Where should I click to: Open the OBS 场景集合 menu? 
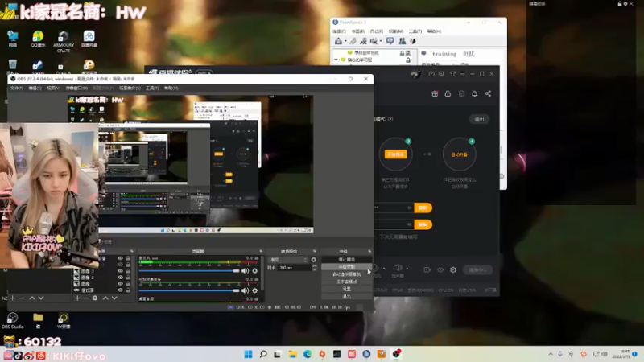[130, 88]
